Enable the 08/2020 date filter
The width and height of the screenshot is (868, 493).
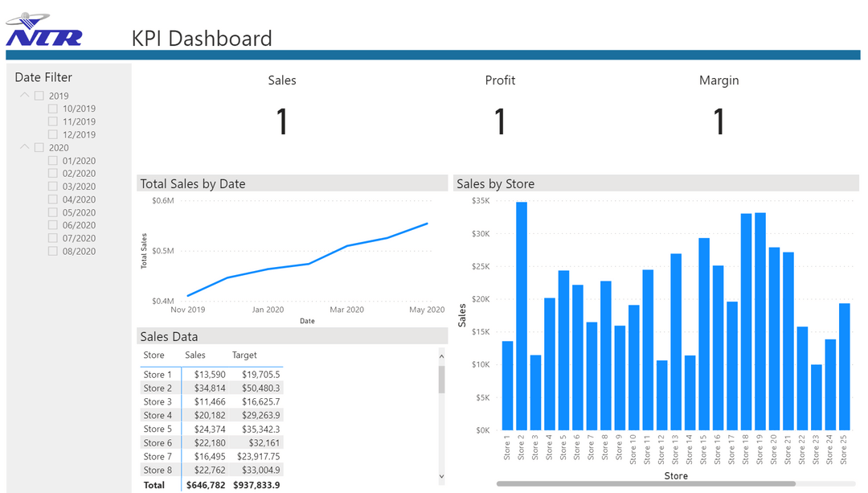52,250
